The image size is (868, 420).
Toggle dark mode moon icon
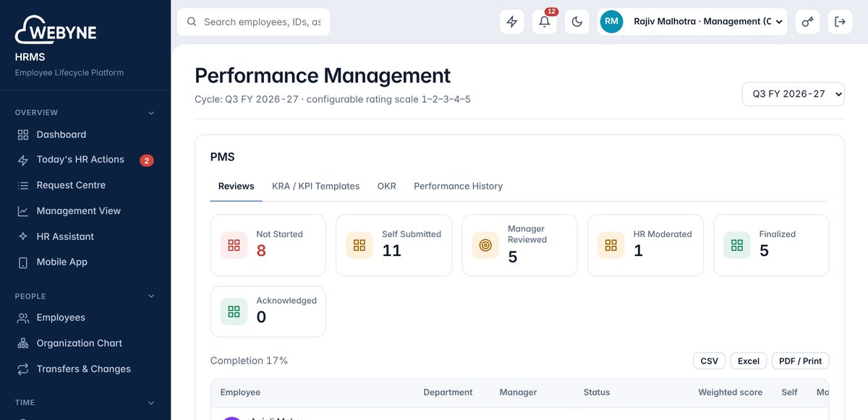(577, 22)
